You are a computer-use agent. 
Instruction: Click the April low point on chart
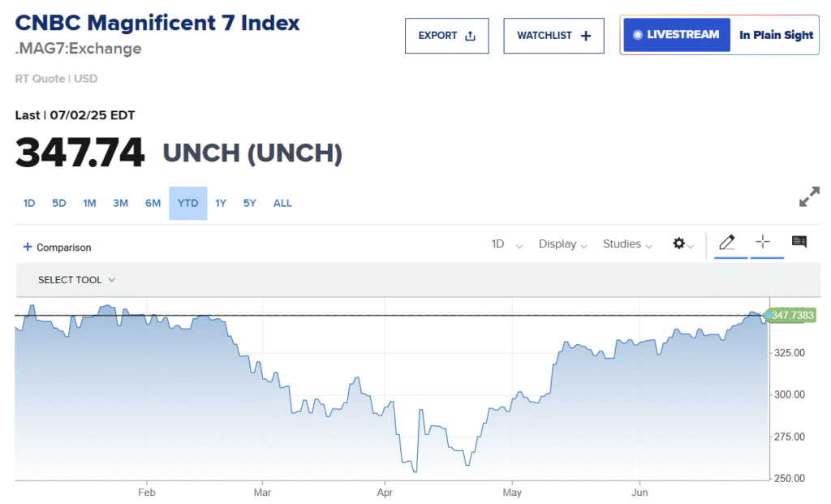coord(415,471)
